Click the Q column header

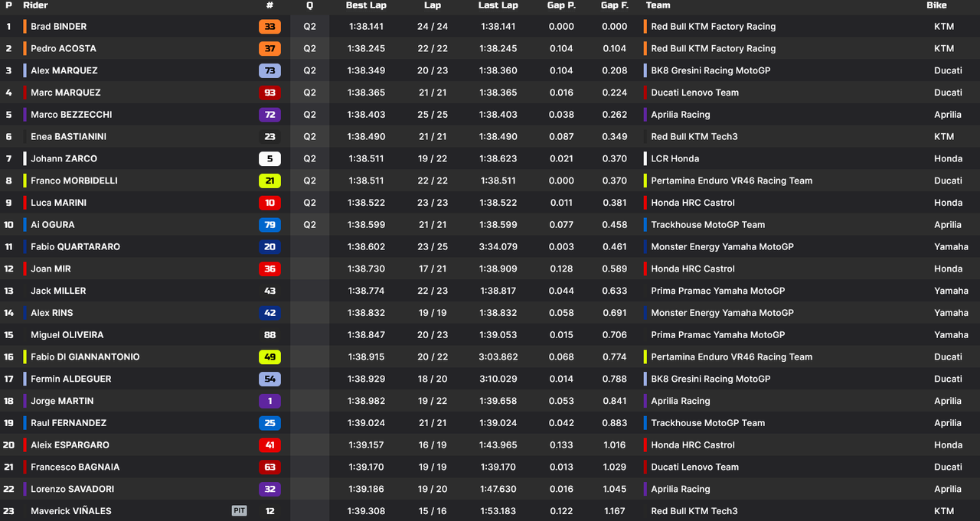point(309,5)
